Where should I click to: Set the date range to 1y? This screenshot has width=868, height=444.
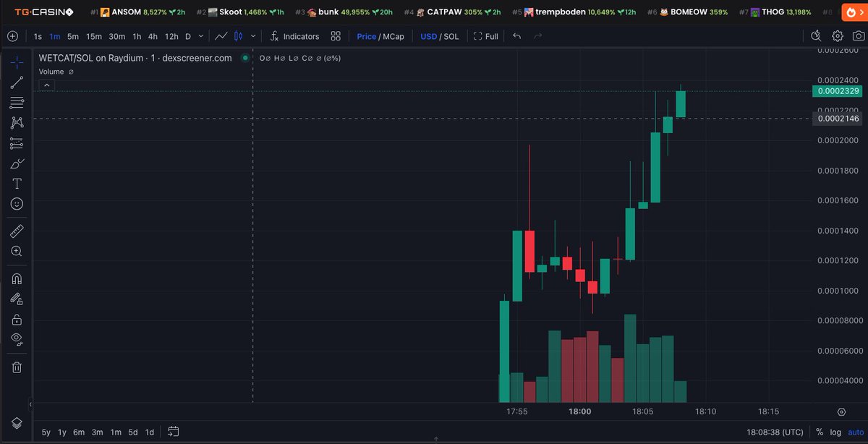tap(62, 432)
